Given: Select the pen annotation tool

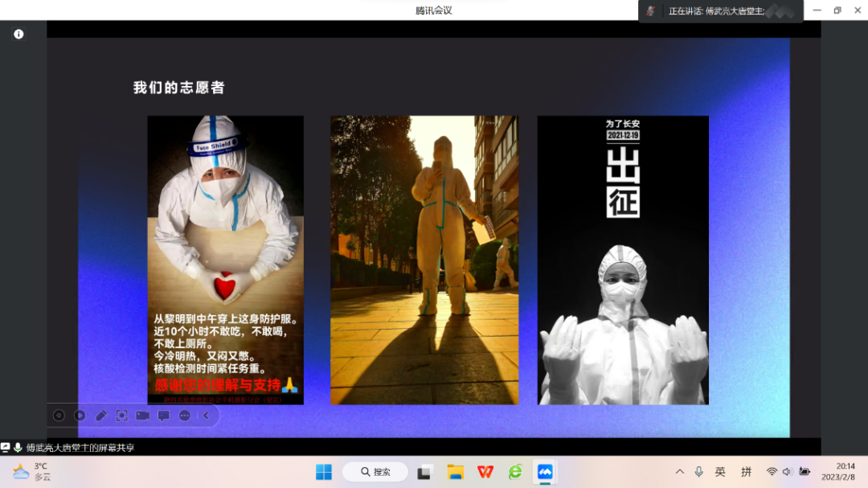Looking at the screenshot, I should (100, 416).
